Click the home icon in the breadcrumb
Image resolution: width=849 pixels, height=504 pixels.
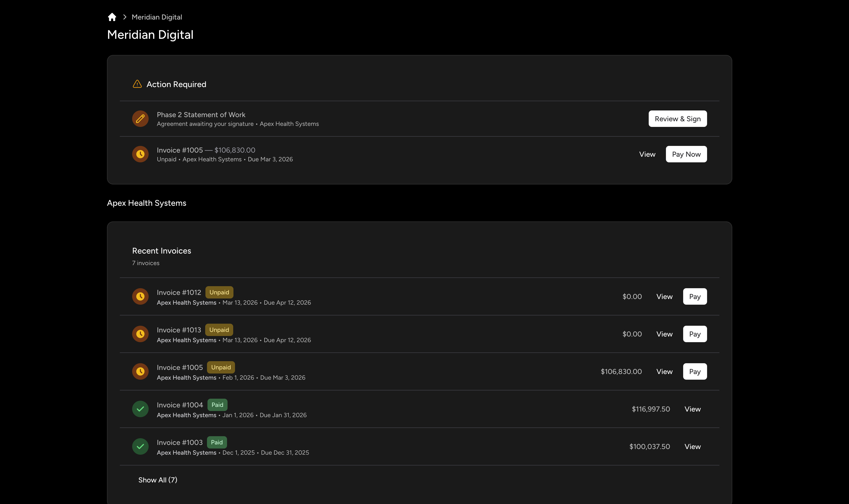pyautogui.click(x=112, y=17)
